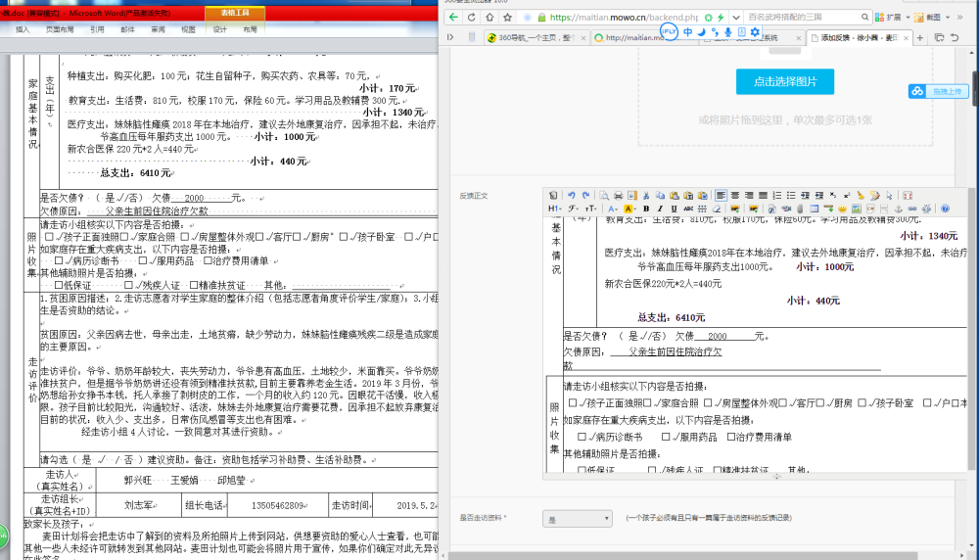Image resolution: width=979 pixels, height=560 pixels.
Task: Expand the 扩展 extensions dropdown
Action: click(908, 18)
